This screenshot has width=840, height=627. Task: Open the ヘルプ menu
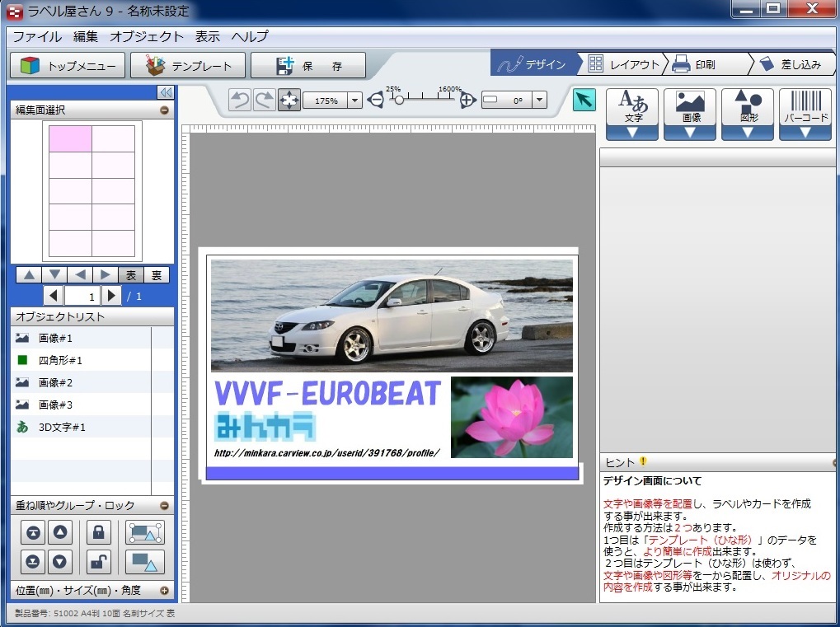[x=250, y=36]
